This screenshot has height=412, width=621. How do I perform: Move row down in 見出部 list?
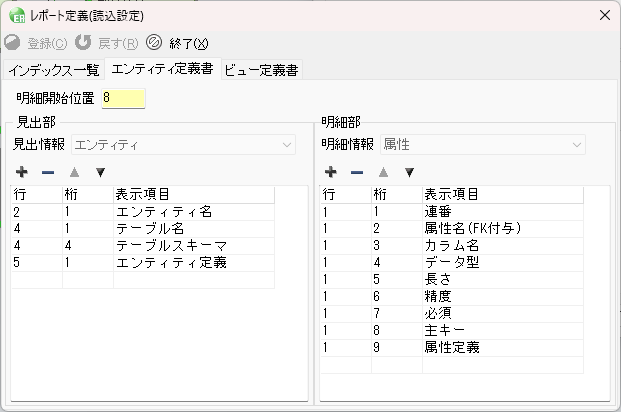pyautogui.click(x=100, y=172)
